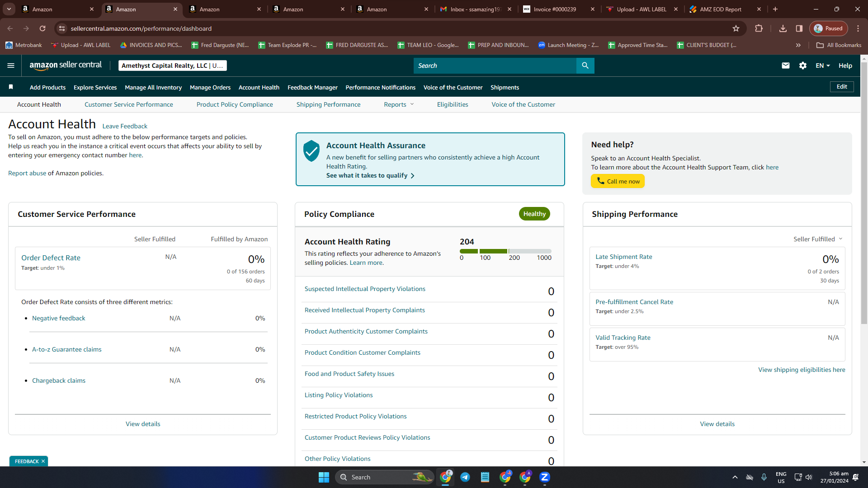Open Eligibilities tab
The height and width of the screenshot is (488, 868).
453,104
